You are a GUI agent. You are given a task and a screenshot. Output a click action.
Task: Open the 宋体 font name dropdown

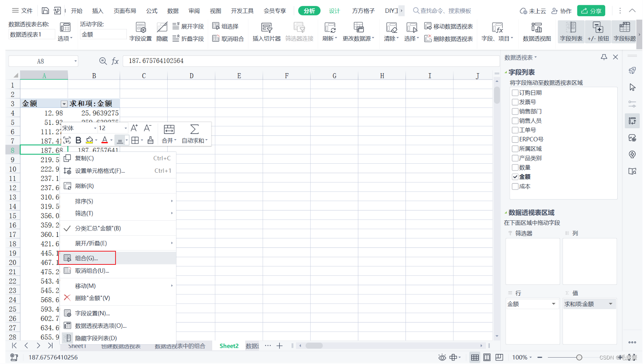[x=95, y=128]
